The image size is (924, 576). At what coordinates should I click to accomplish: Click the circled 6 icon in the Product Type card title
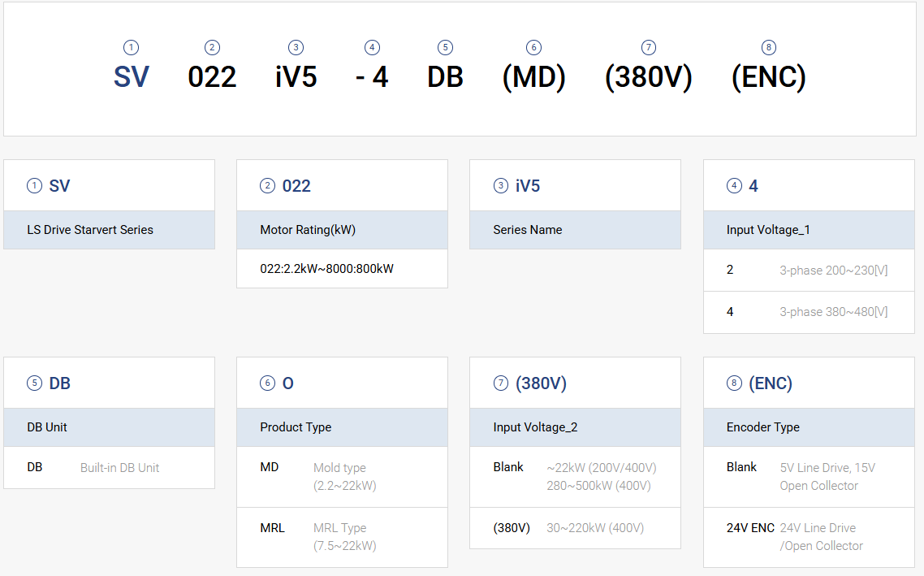268,383
